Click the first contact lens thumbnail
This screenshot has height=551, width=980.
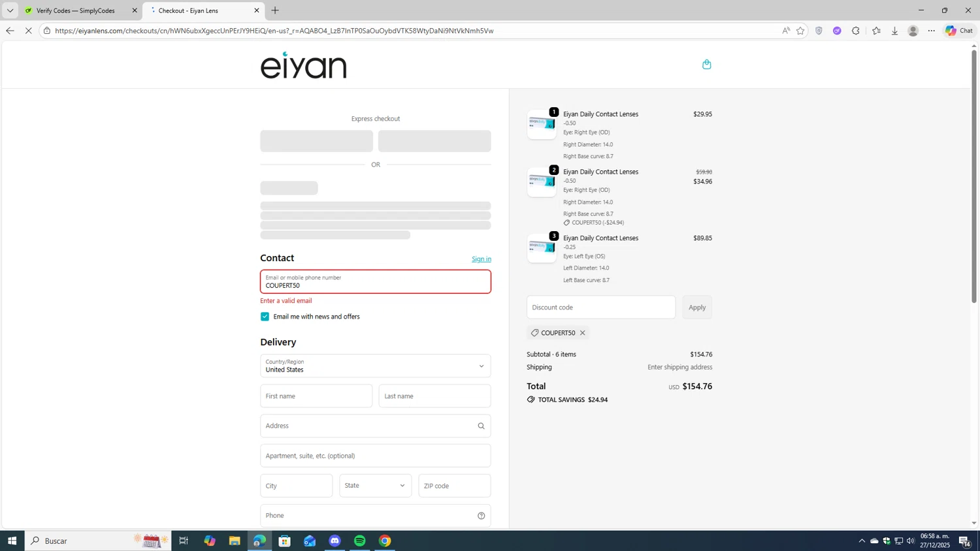point(542,124)
